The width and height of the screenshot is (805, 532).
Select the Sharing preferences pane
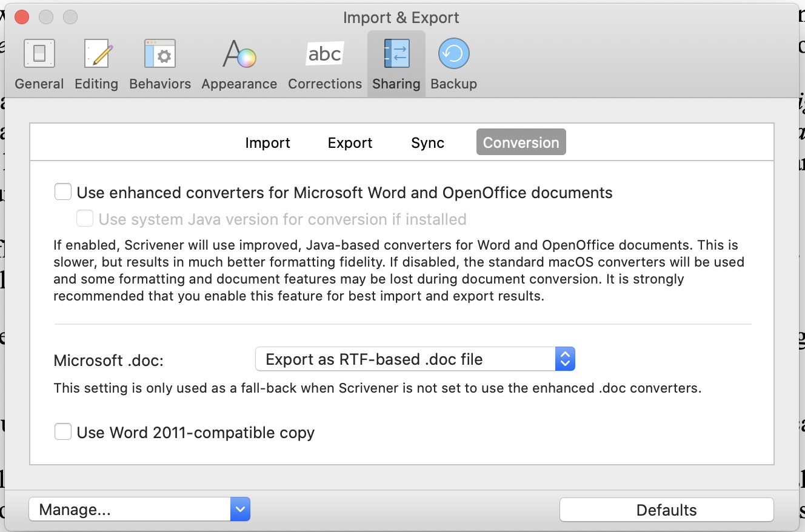(x=396, y=64)
